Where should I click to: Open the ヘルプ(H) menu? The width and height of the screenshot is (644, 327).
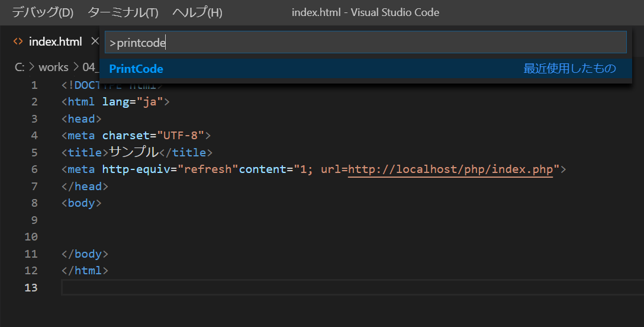click(197, 12)
